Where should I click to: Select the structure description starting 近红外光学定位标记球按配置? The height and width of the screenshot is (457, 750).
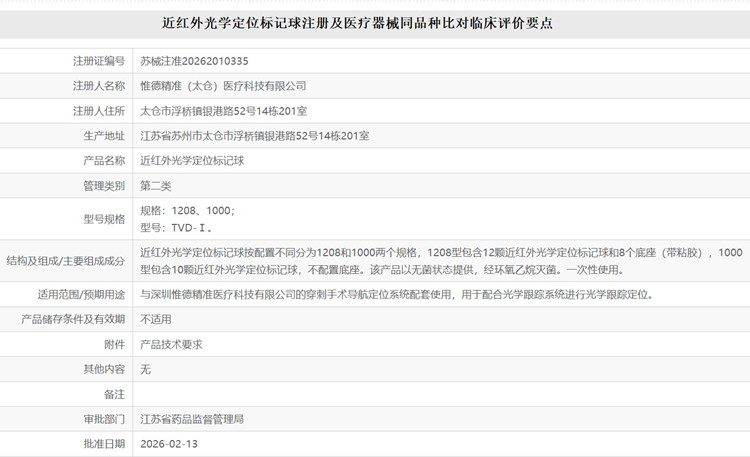point(441,261)
